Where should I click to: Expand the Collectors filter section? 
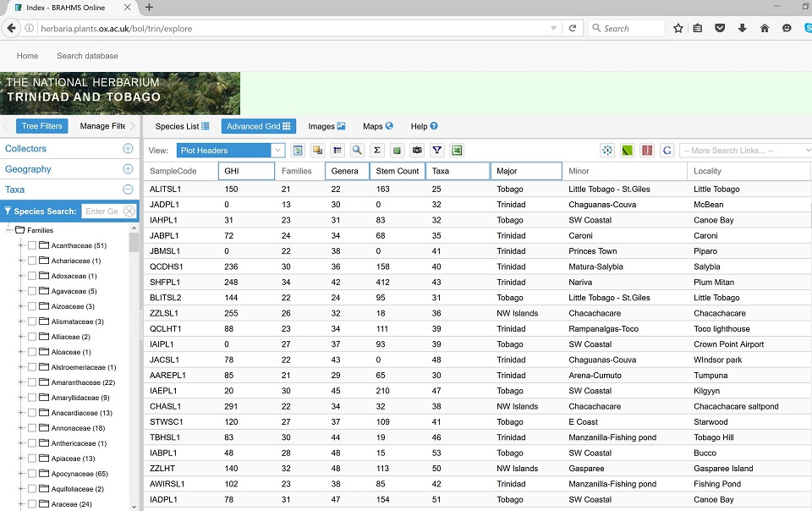pyautogui.click(x=128, y=149)
